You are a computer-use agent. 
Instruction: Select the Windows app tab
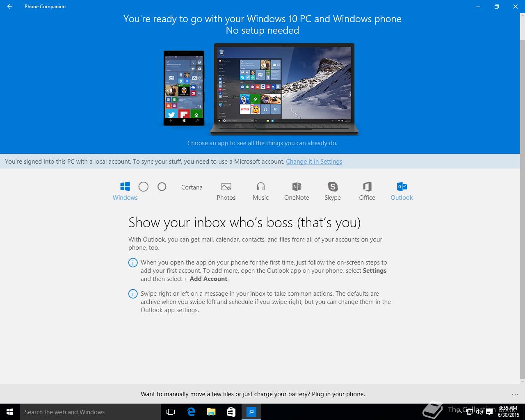tap(125, 191)
